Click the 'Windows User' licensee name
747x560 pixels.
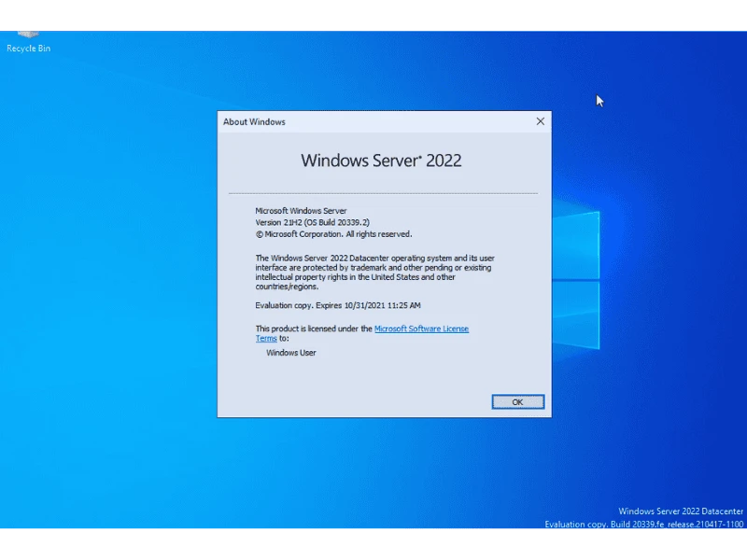point(291,353)
